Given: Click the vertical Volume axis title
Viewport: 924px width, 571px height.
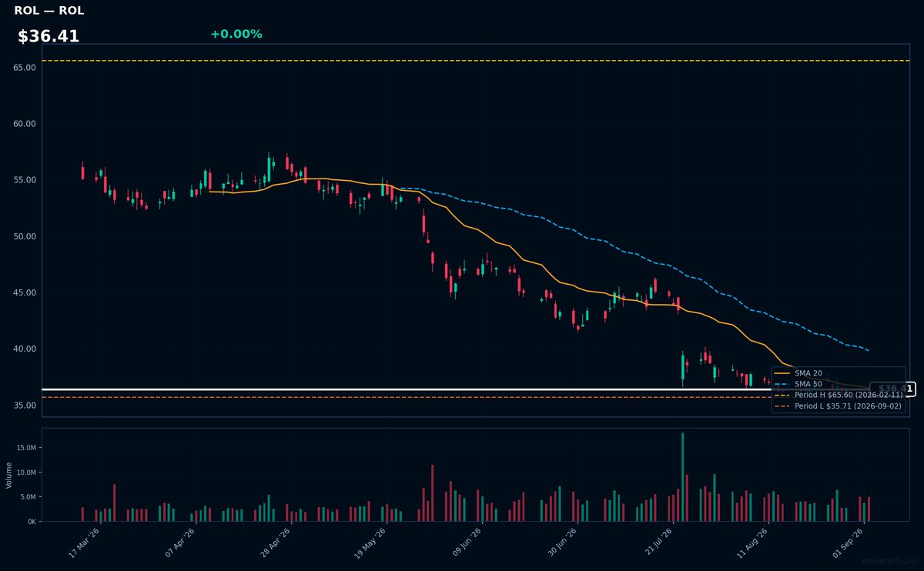Looking at the screenshot, I should (x=8, y=475).
